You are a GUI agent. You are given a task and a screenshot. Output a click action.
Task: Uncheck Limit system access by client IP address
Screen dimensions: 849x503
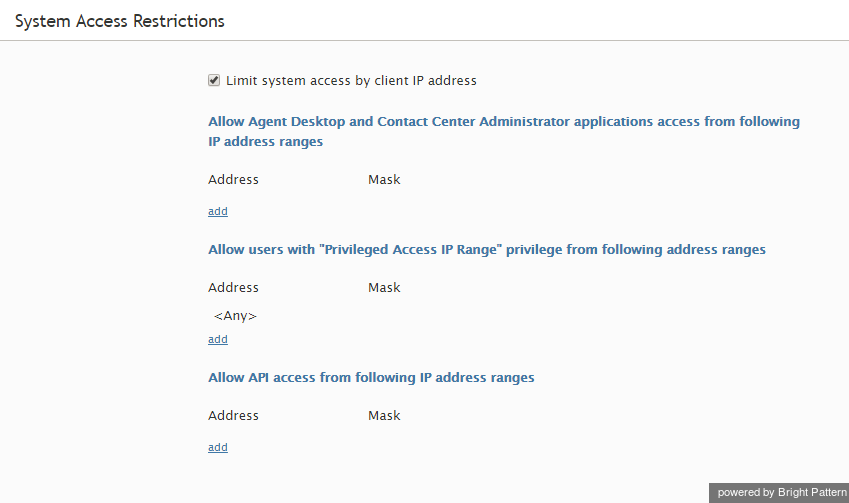pyautogui.click(x=214, y=81)
